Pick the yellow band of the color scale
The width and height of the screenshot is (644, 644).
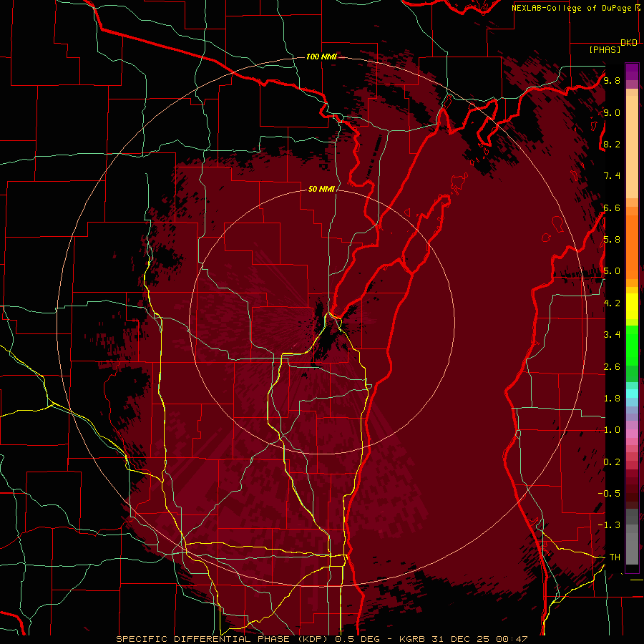[x=632, y=306]
